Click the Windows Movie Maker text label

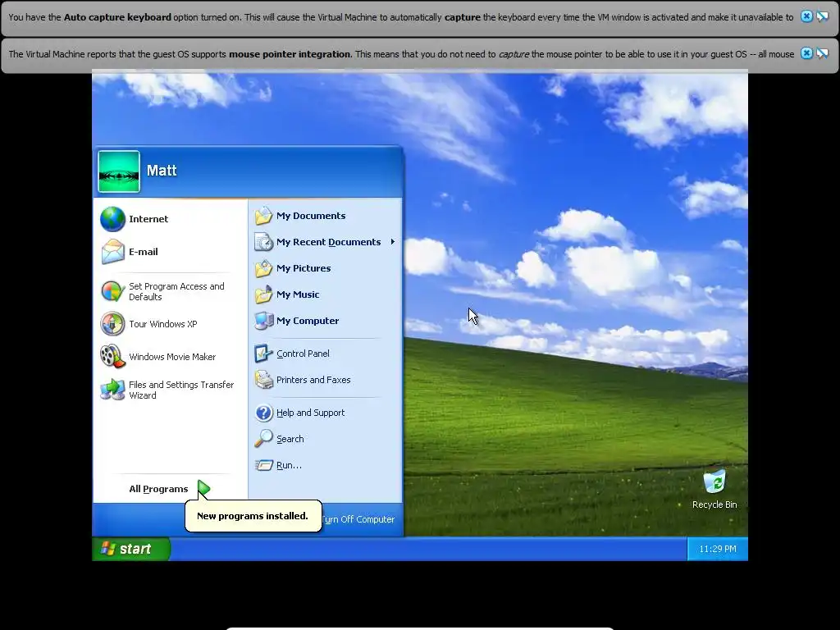click(172, 357)
